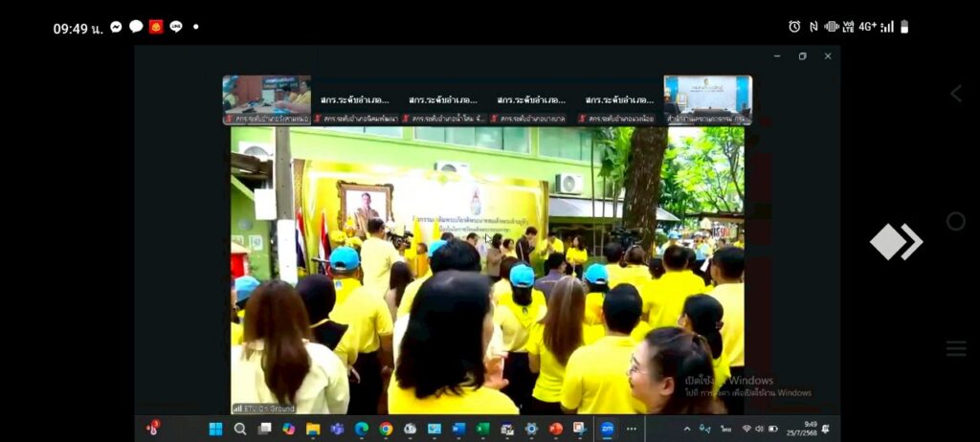Expand hidden system tray icons chevron
Screen dimensions: 980x442
[x=686, y=429]
